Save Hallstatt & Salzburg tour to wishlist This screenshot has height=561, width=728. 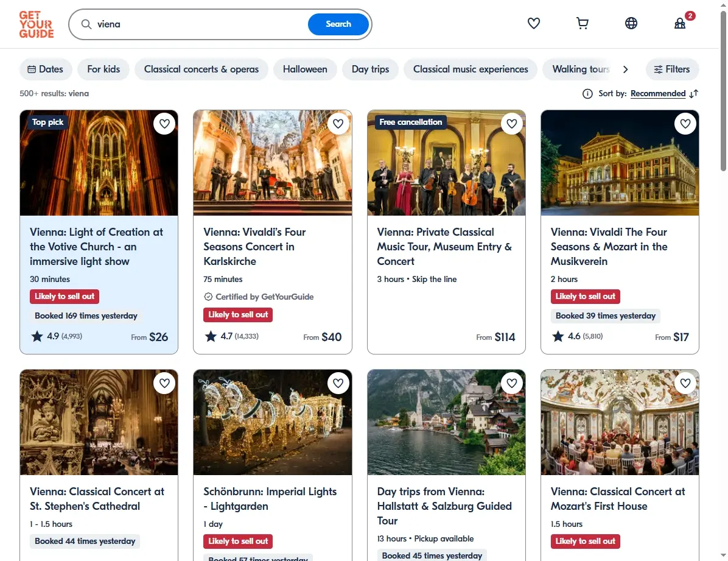[512, 383]
